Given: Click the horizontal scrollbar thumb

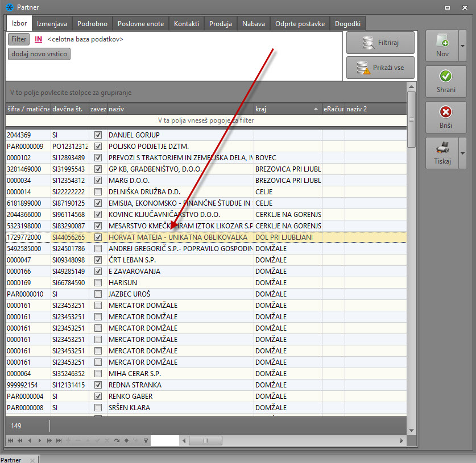Looking at the screenshot, I should (x=205, y=441).
